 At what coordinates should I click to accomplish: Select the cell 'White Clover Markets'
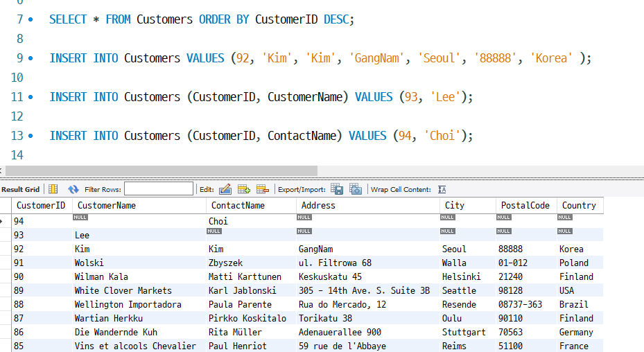click(x=139, y=290)
